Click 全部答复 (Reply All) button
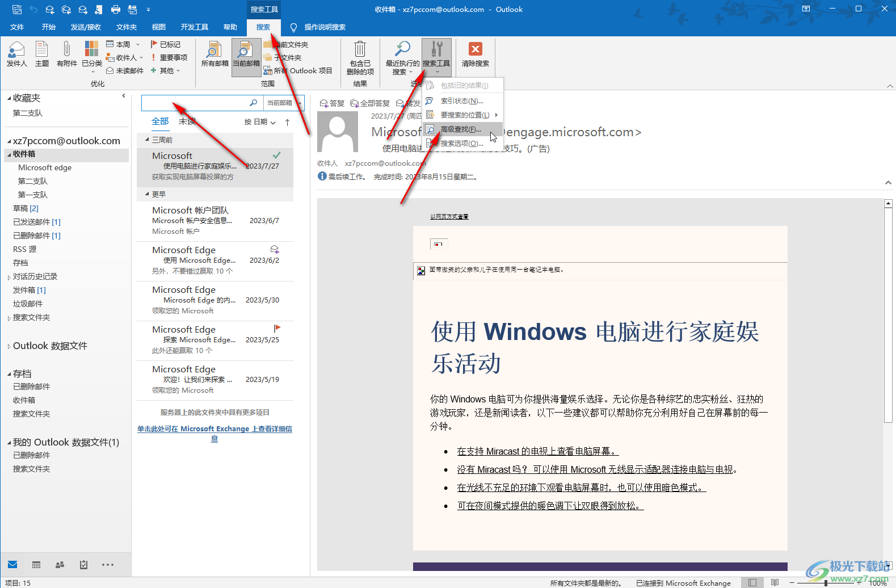The image size is (896, 588). (x=370, y=103)
